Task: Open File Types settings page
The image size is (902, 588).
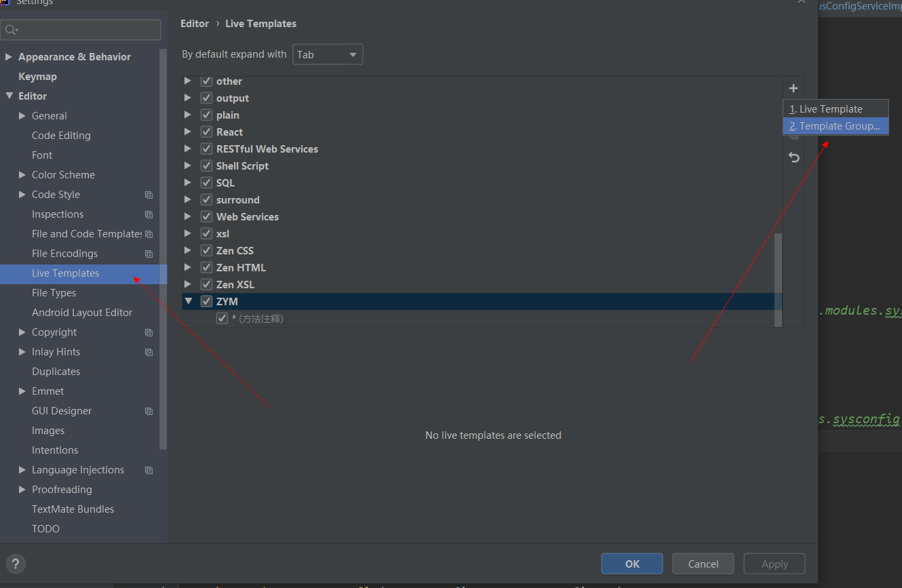Action: pyautogui.click(x=54, y=293)
